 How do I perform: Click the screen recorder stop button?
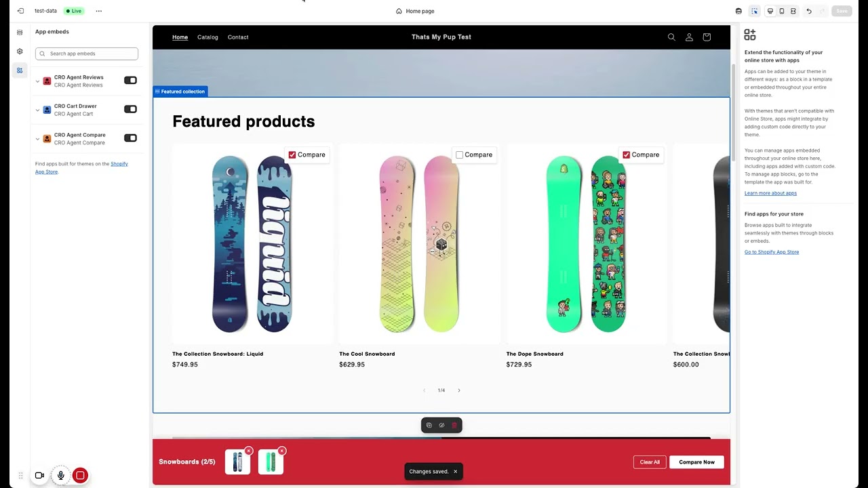pos(80,475)
